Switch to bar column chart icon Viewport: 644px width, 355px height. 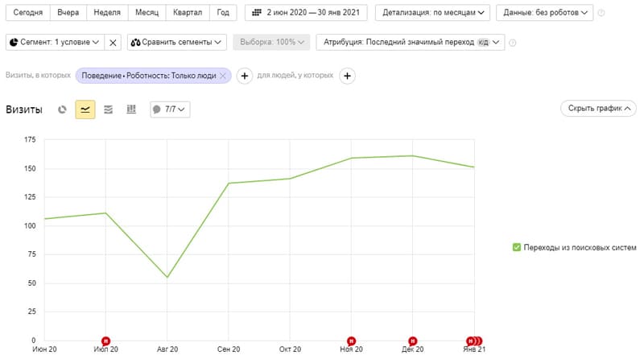pos(131,109)
